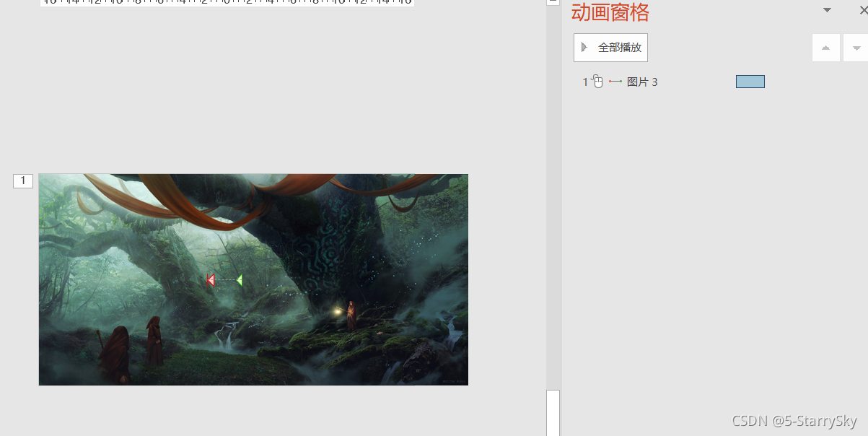Click the 动画窗格 pane title
The width and height of the screenshot is (868, 436).
610,12
